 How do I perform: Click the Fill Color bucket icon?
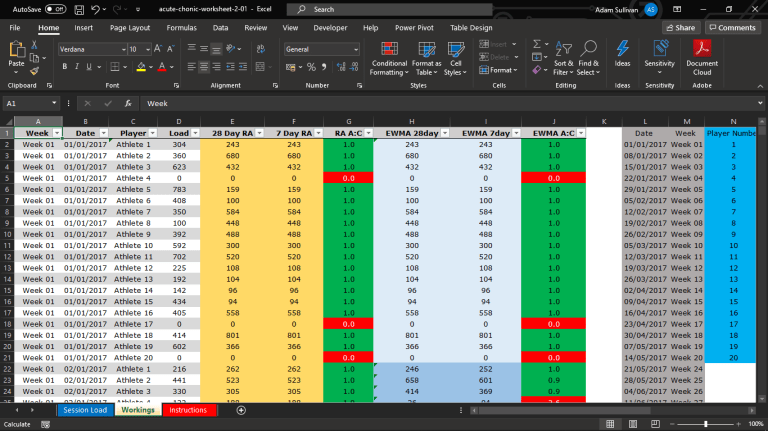click(x=141, y=67)
